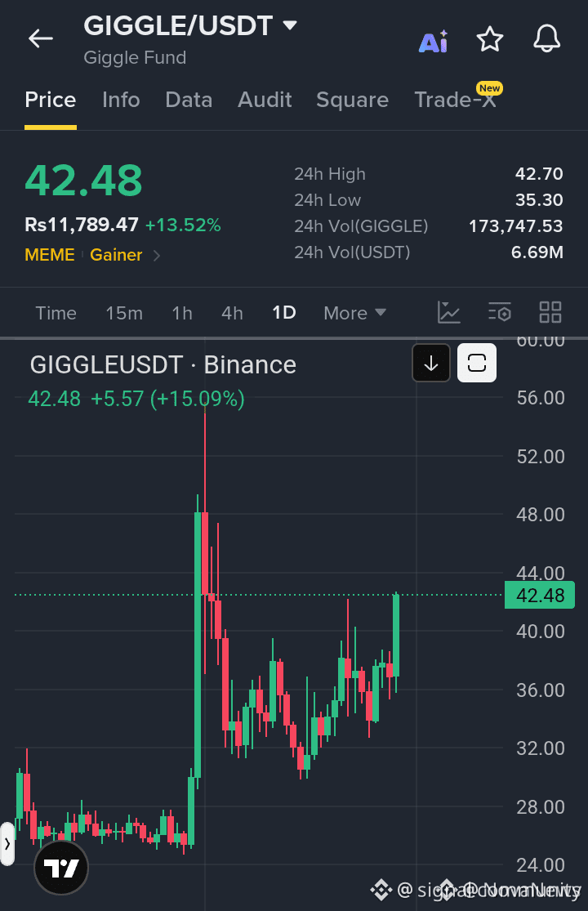Viewport: 588px width, 911px height.
Task: Select the 1D chart interval
Action: point(284,313)
